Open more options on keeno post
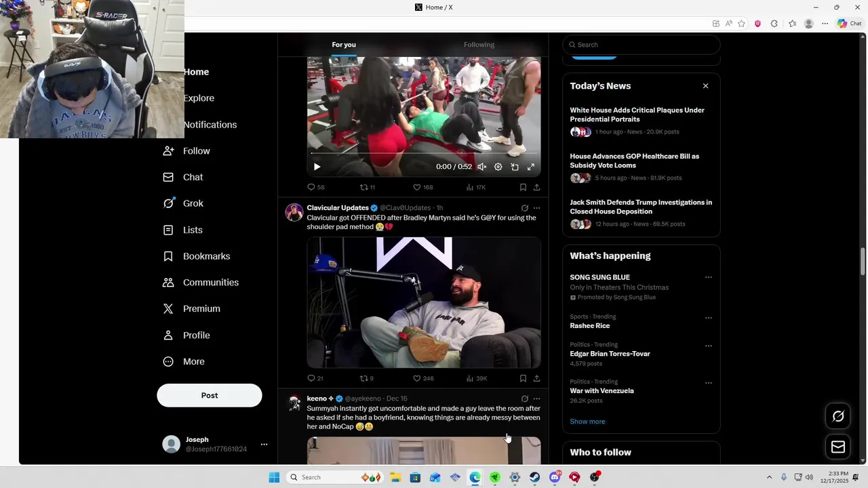The height and width of the screenshot is (488, 868). click(x=536, y=399)
